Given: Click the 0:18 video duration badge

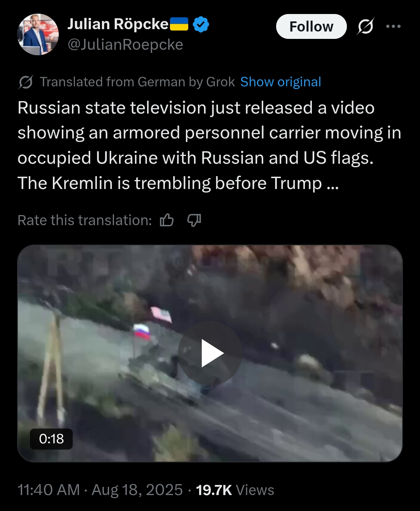Looking at the screenshot, I should pos(51,439).
